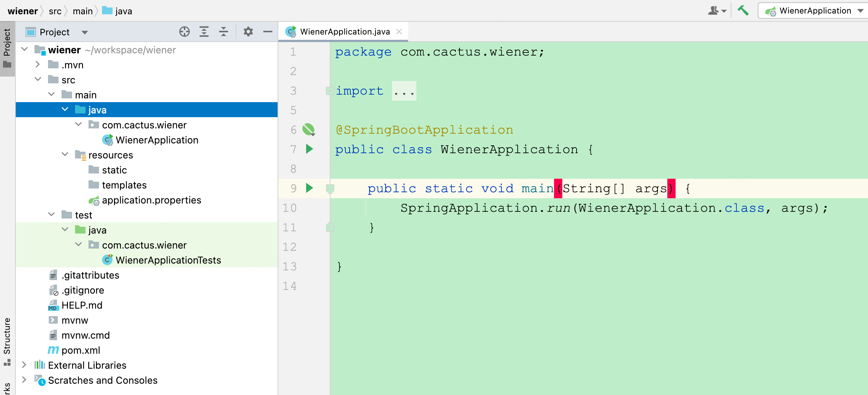Collapse the resources folder chevron
This screenshot has height=395, width=868.
click(65, 154)
